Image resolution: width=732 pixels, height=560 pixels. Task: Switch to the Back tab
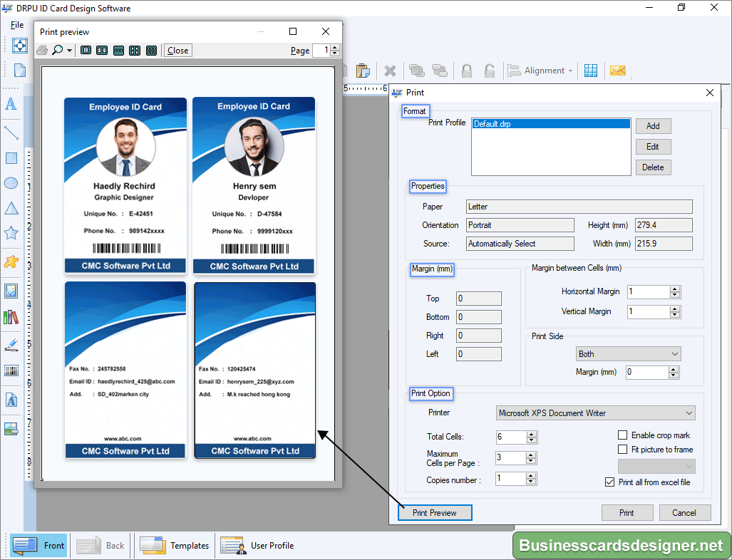click(100, 546)
